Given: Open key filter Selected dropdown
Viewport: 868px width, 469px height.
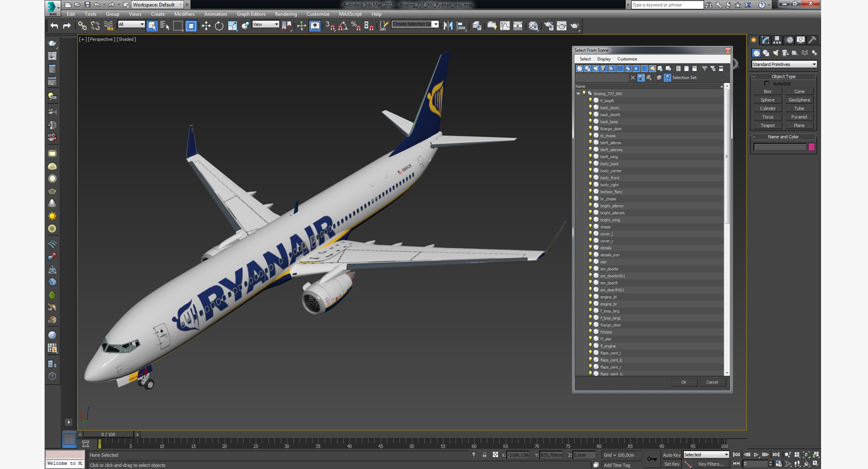Looking at the screenshot, I should (x=706, y=455).
